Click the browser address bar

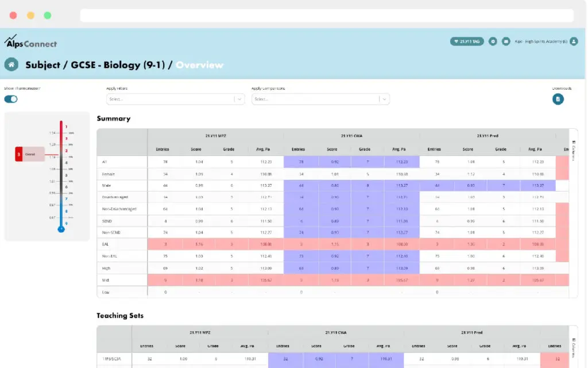[326, 16]
